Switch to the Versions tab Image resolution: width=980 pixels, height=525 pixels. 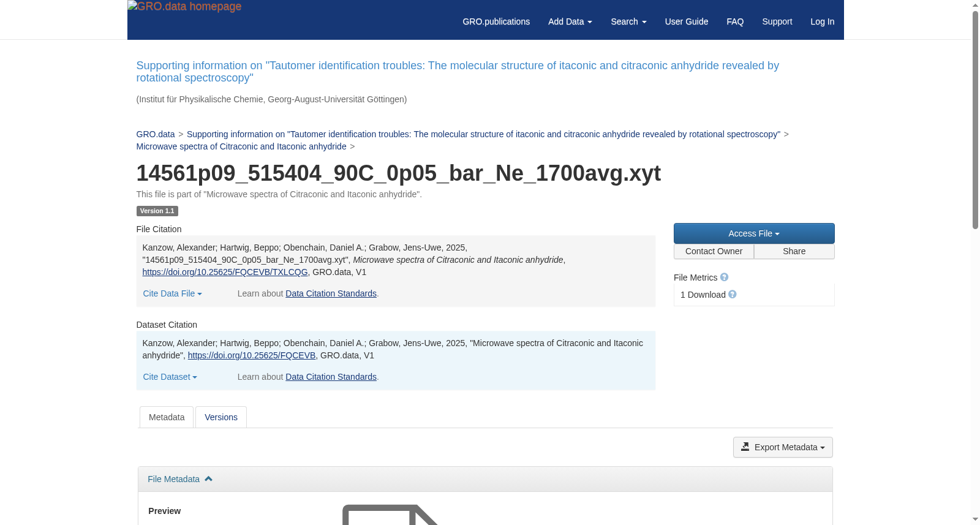[x=221, y=417]
